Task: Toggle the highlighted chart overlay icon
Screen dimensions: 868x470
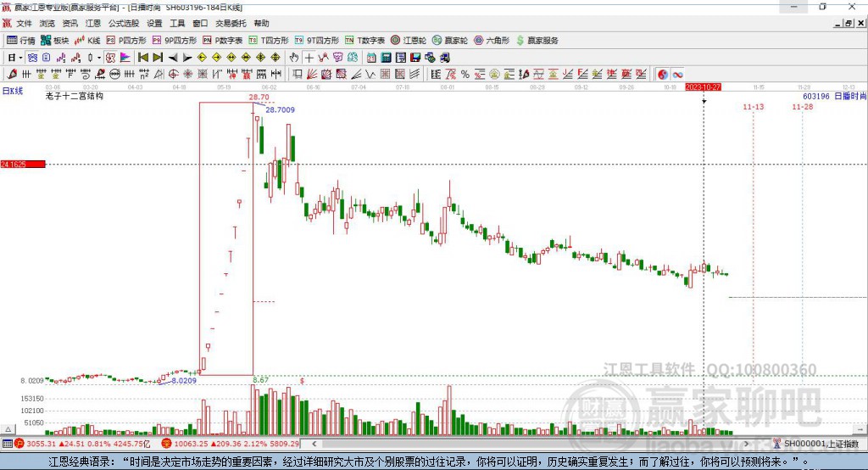Action: tap(110, 58)
